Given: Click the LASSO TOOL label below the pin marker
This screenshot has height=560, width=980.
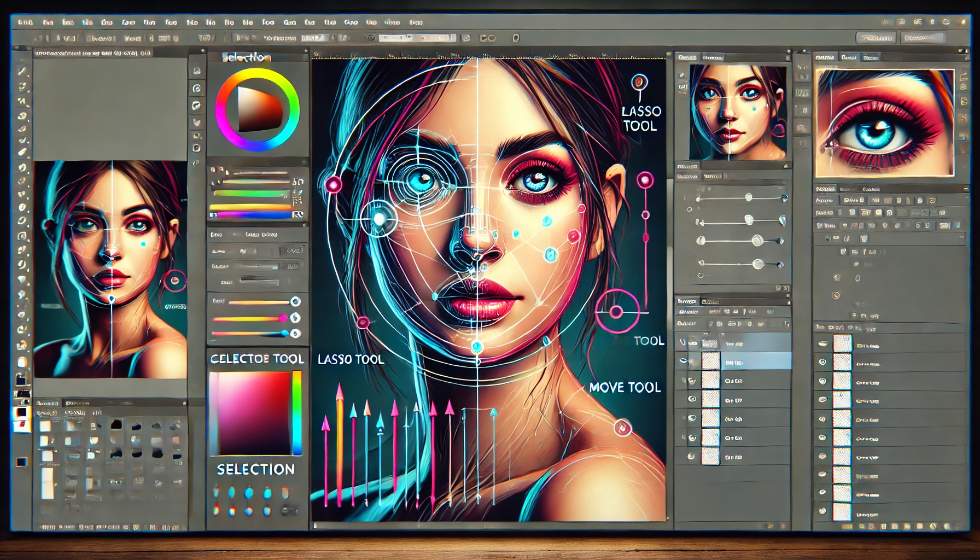Looking at the screenshot, I should click(641, 118).
